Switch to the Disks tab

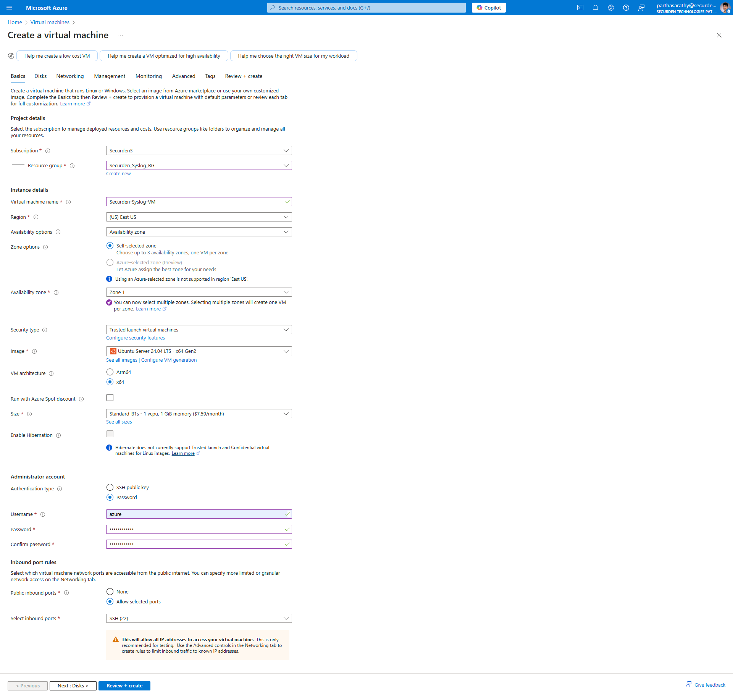pyautogui.click(x=40, y=76)
